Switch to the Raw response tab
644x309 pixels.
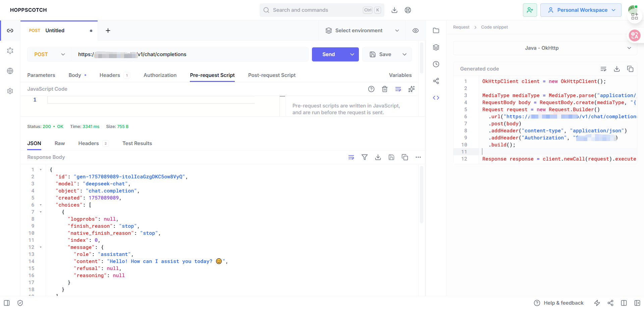point(60,143)
